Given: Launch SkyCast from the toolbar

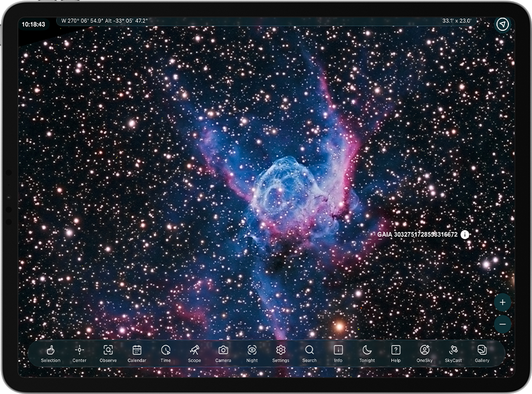Looking at the screenshot, I should 453,353.
